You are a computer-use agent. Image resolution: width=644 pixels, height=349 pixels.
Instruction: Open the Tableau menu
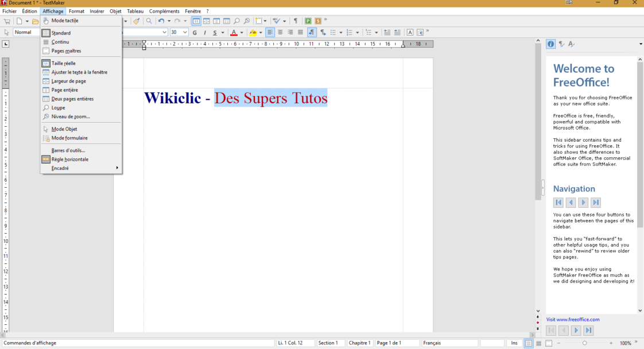tap(135, 11)
